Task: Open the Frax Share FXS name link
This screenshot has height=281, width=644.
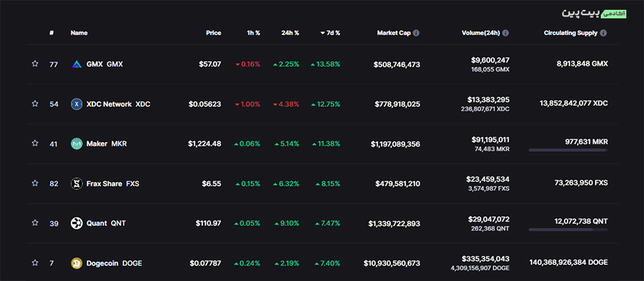Action: pos(112,184)
